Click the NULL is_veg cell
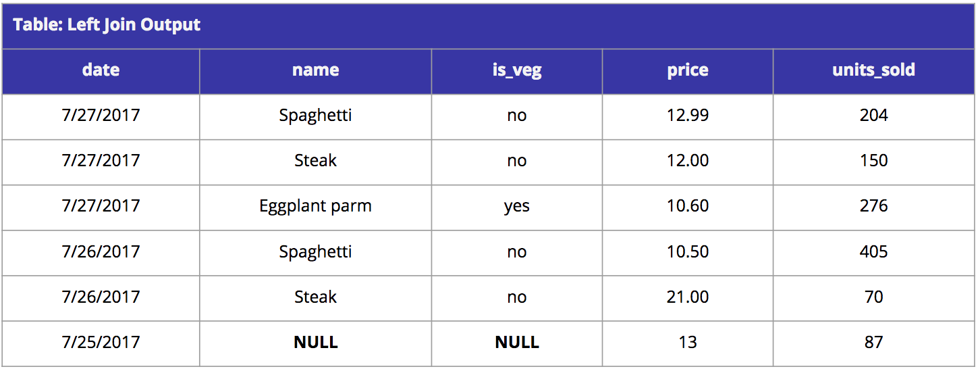 point(516,344)
